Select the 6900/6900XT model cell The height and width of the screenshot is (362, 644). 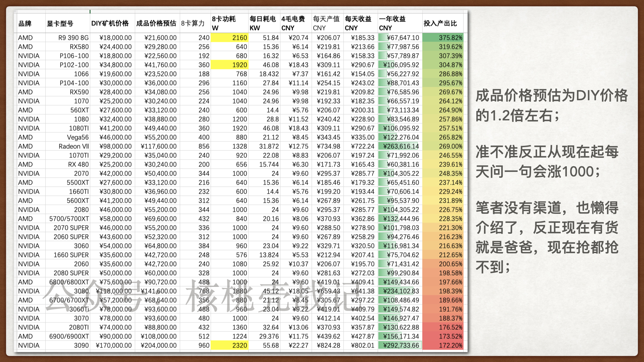click(69, 337)
